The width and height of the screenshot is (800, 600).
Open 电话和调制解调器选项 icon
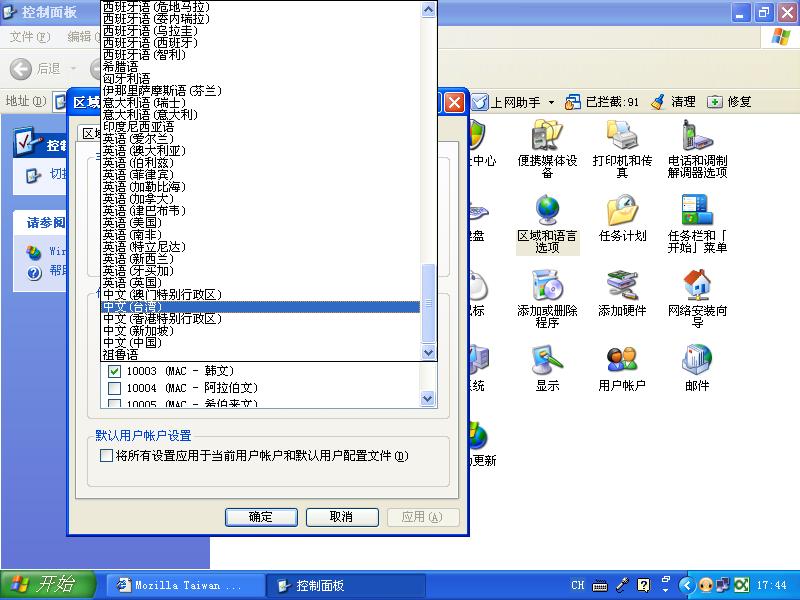pyautogui.click(x=697, y=136)
